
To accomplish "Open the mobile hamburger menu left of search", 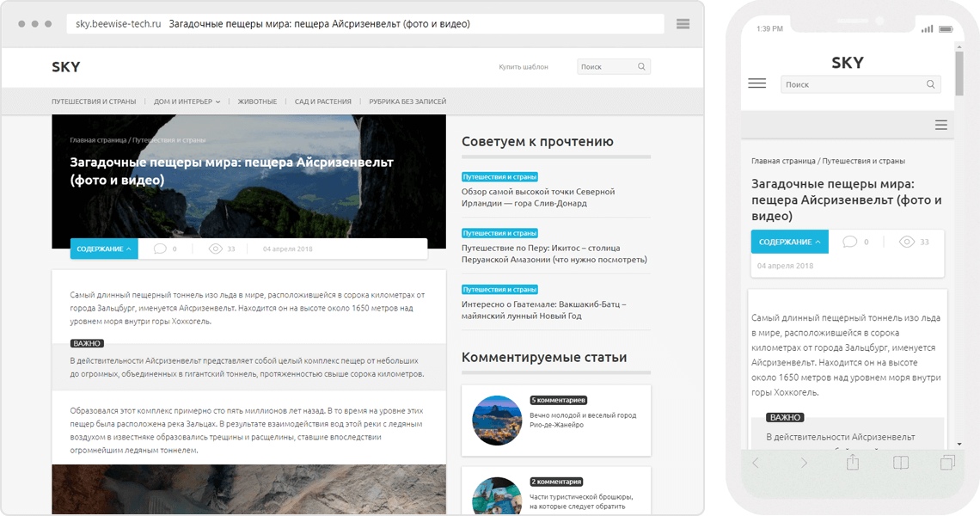I will (x=756, y=83).
